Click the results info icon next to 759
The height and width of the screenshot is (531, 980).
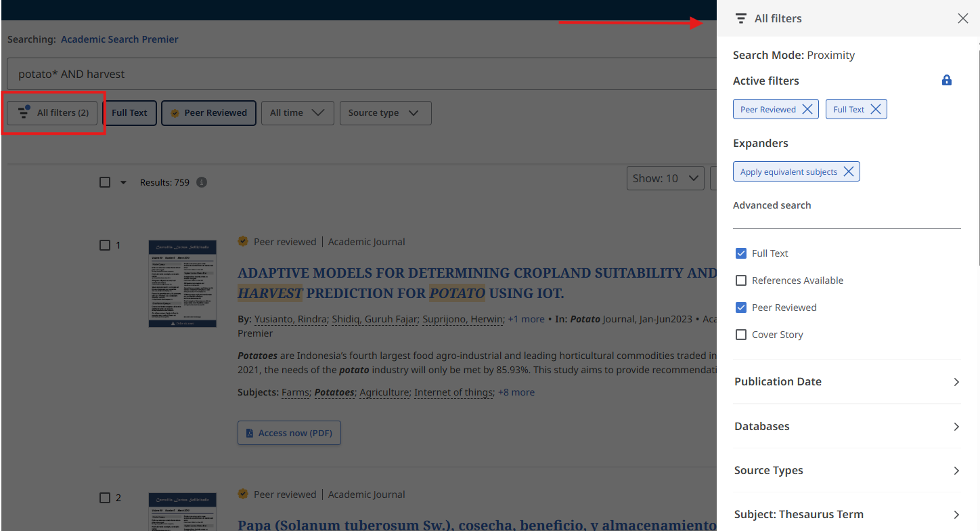point(202,182)
